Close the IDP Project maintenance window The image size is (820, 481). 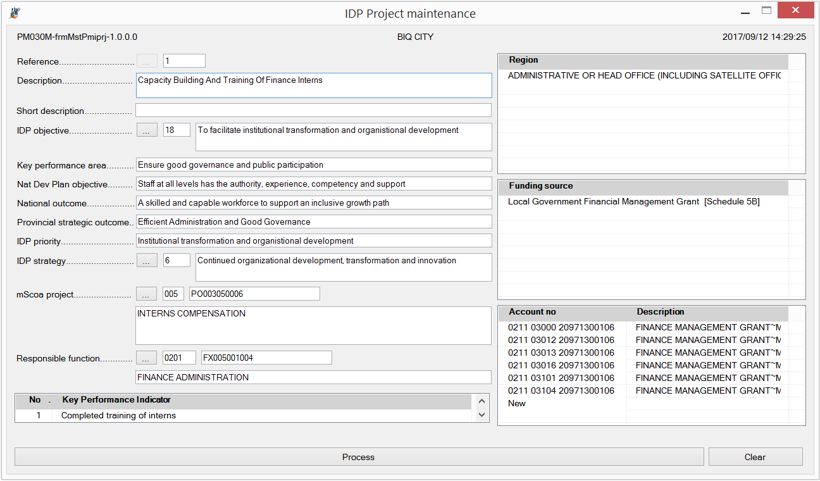[795, 10]
